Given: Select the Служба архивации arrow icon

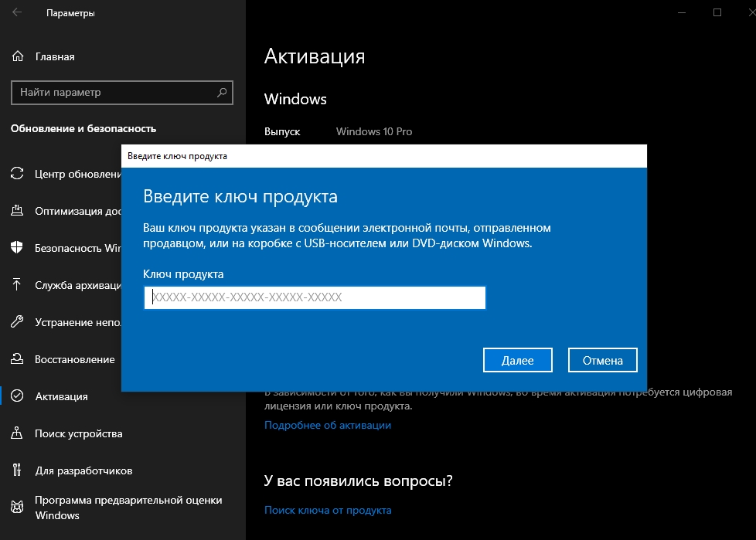Looking at the screenshot, I should pyautogui.click(x=17, y=285).
